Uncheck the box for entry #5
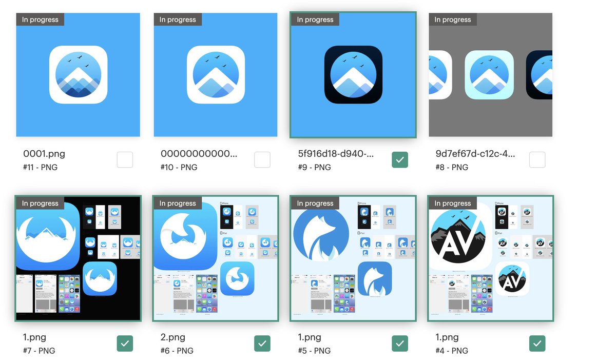The image size is (616, 364). (400, 343)
